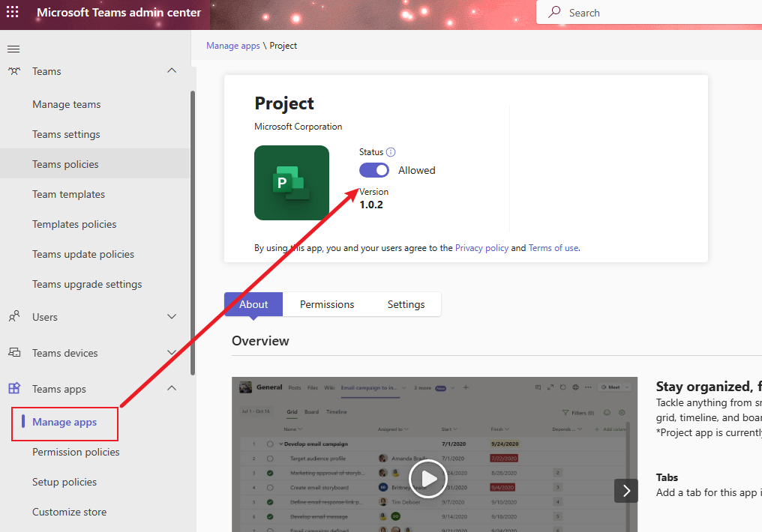Click the Tabs heading text

pyautogui.click(x=667, y=477)
